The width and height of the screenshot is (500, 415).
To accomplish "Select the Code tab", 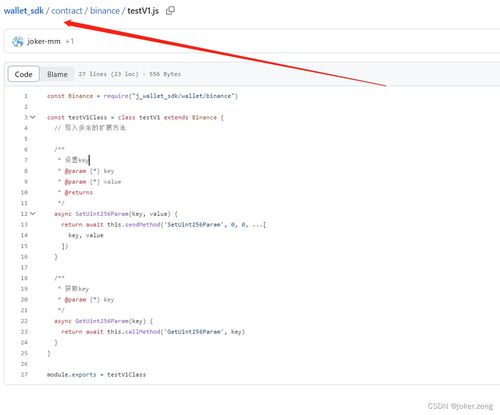I will point(23,74).
